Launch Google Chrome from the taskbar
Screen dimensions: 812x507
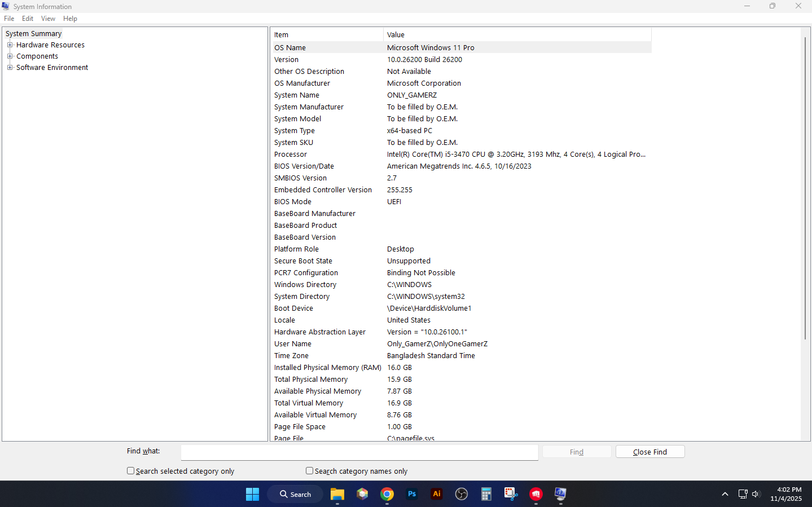(x=387, y=494)
